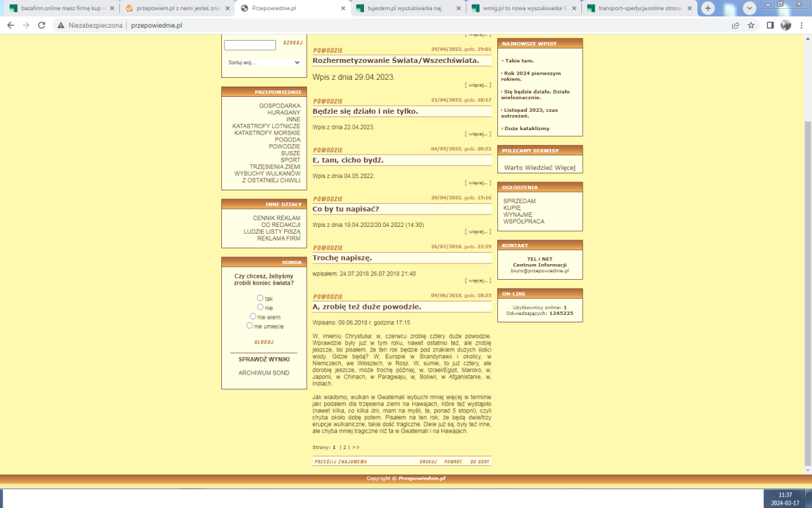Viewport: 812px width, 508px height.
Task: Expand 'więcej' under 'Co by tu napisać?'
Action: coord(478,232)
